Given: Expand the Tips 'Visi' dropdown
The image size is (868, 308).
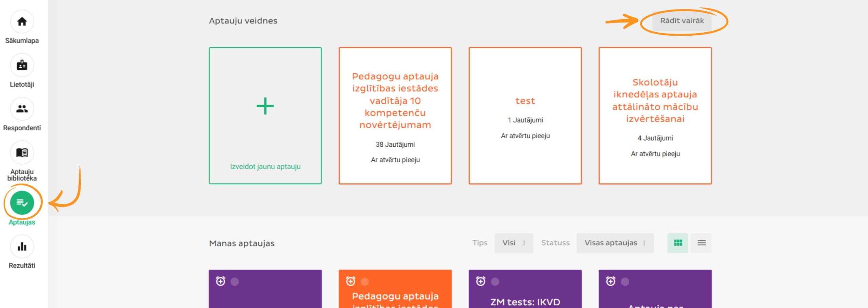Looking at the screenshot, I should click(514, 243).
